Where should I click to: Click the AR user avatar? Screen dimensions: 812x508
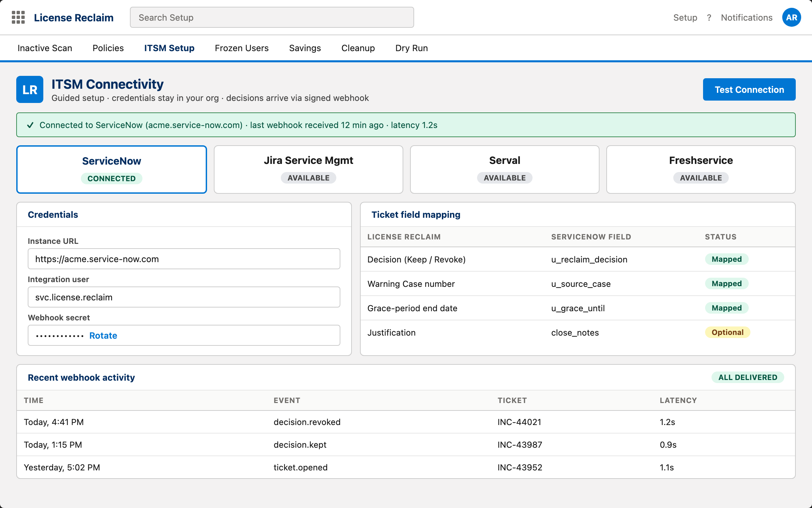pyautogui.click(x=791, y=17)
